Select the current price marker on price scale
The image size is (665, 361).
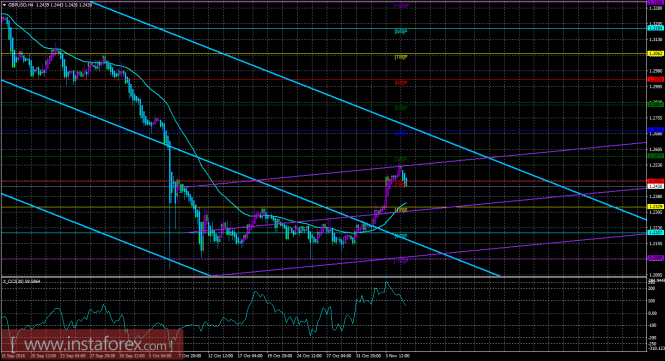pos(656,186)
